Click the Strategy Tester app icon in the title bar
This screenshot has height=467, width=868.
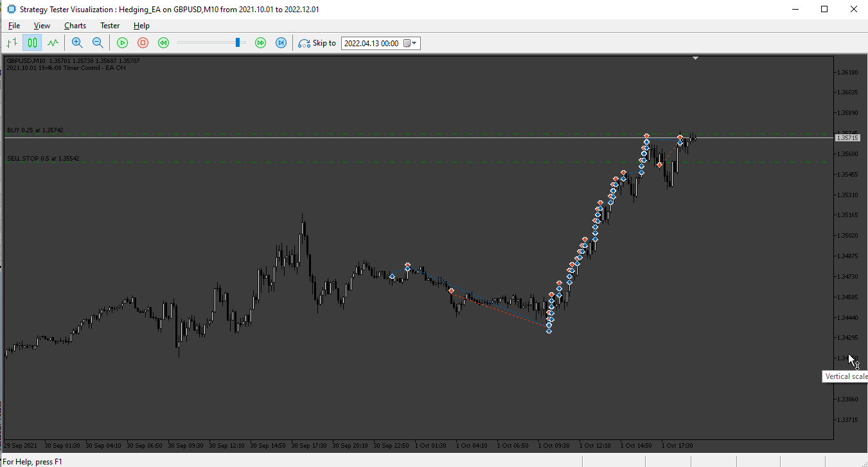click(11, 9)
